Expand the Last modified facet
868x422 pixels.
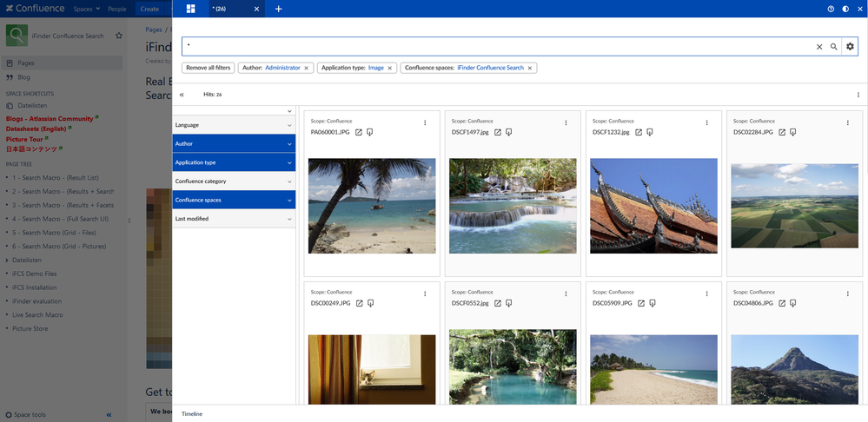tap(234, 219)
